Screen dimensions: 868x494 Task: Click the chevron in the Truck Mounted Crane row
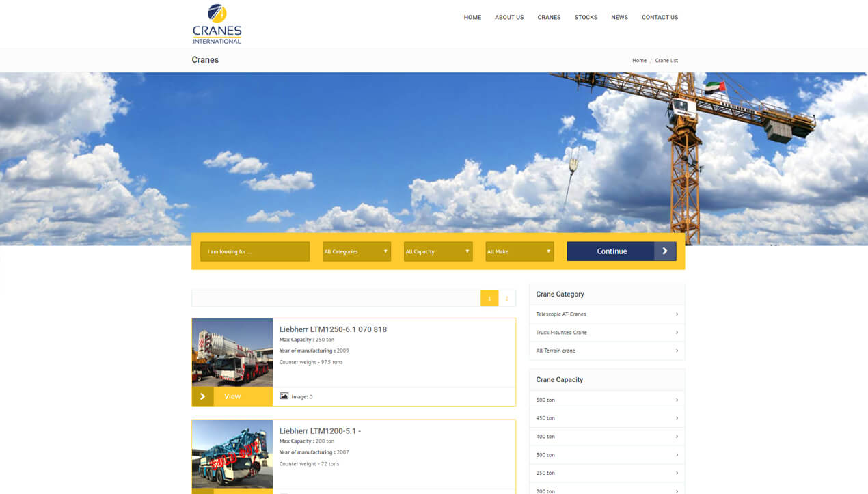coord(677,333)
